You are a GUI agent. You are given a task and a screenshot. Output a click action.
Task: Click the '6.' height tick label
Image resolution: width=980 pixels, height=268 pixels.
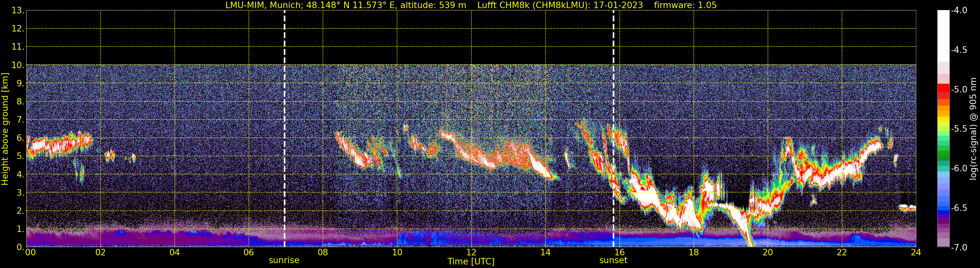click(20, 138)
